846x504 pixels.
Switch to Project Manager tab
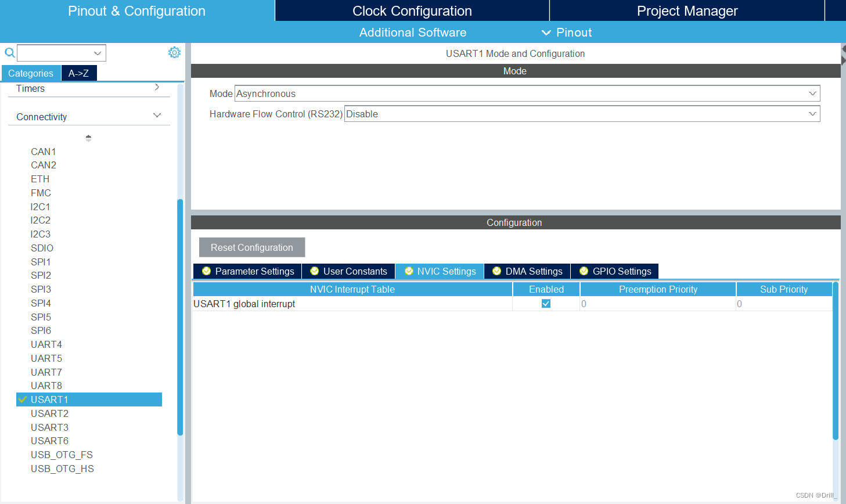click(687, 11)
